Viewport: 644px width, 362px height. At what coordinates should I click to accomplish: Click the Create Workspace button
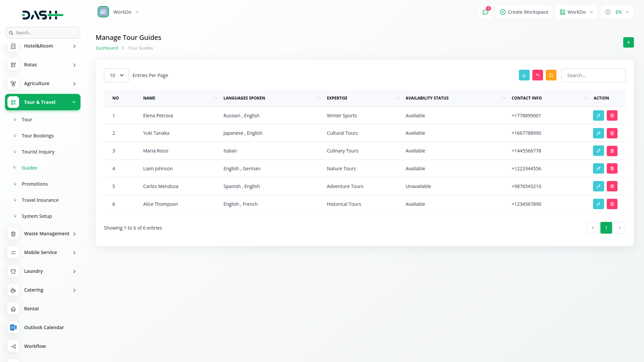524,12
